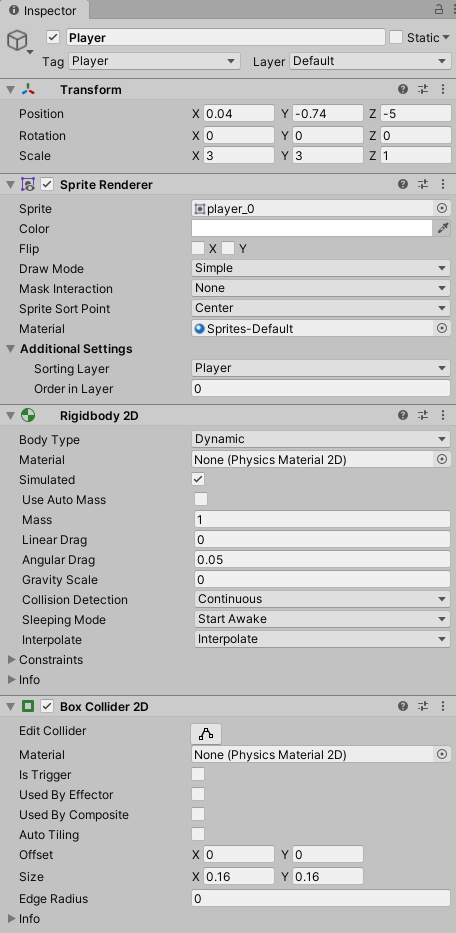Image resolution: width=456 pixels, height=933 pixels.
Task: Open Rigidbody 2D presets icon
Action: pyautogui.click(x=423, y=415)
